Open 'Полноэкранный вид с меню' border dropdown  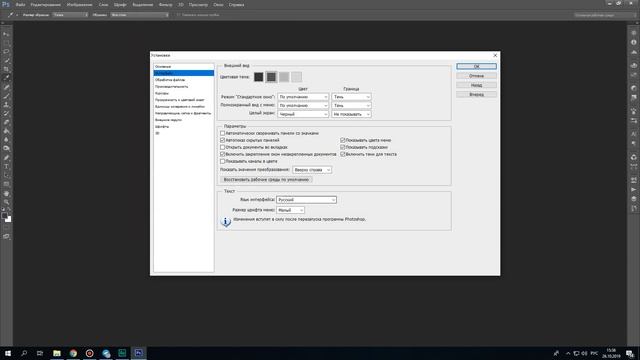point(351,105)
